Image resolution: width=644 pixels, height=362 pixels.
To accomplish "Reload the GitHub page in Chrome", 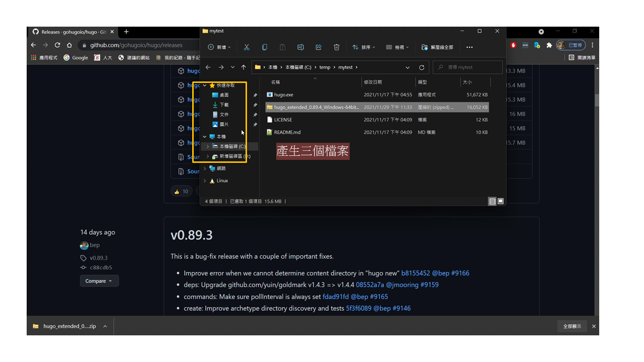I will coord(57,45).
